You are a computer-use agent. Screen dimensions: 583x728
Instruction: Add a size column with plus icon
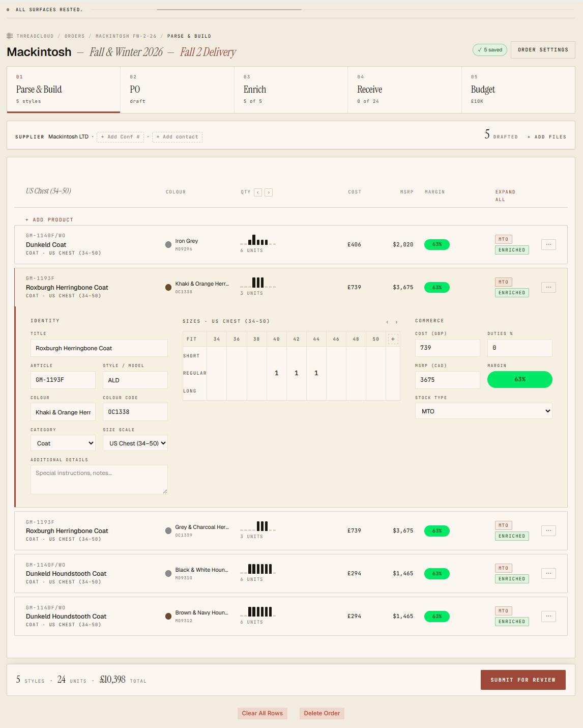coord(393,339)
